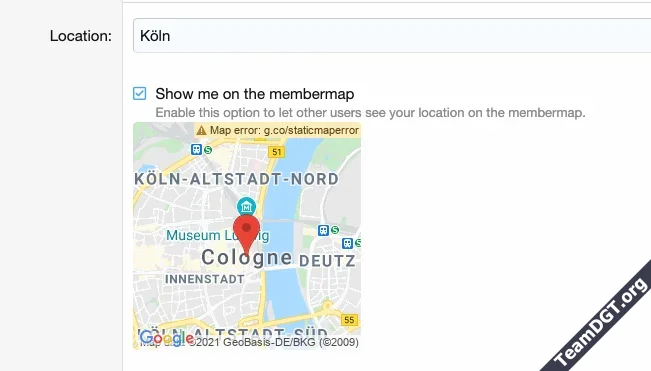Click the Show me on the membermap label

pos(255,94)
